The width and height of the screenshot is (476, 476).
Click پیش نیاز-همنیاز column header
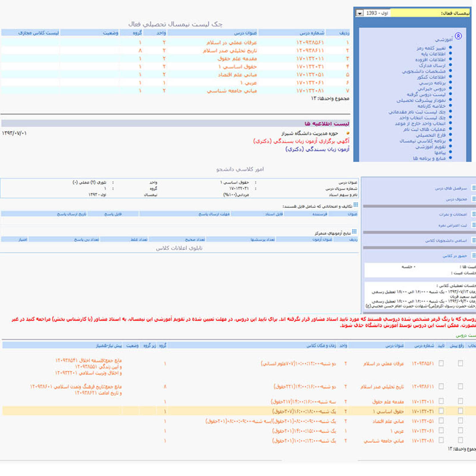point(109,346)
